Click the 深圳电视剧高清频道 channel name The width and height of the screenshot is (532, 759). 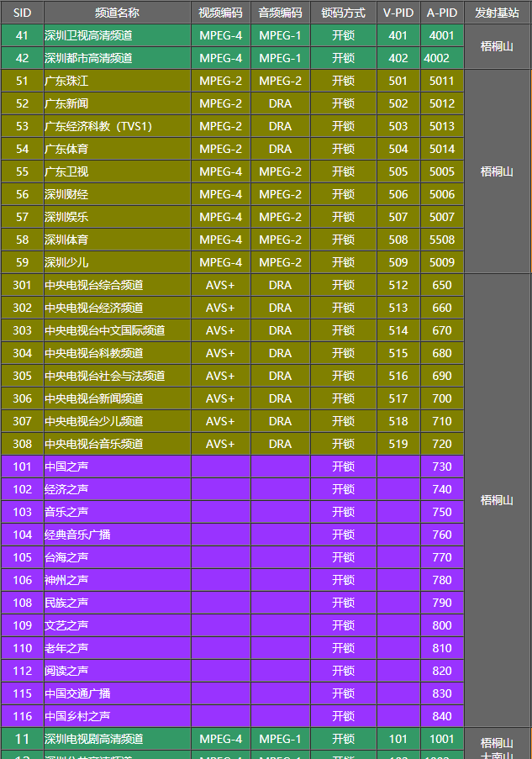(94, 739)
